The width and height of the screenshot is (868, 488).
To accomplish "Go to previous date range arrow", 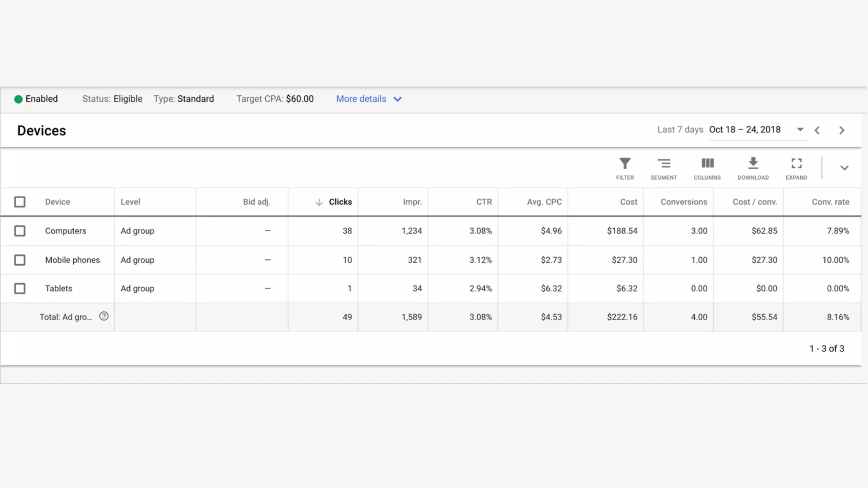I will (x=817, y=130).
